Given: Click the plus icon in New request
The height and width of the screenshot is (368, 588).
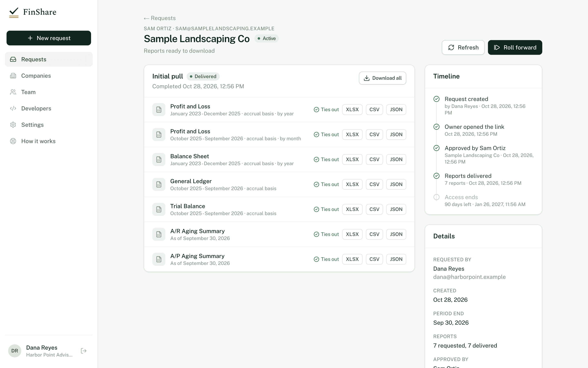Looking at the screenshot, I should (30, 38).
